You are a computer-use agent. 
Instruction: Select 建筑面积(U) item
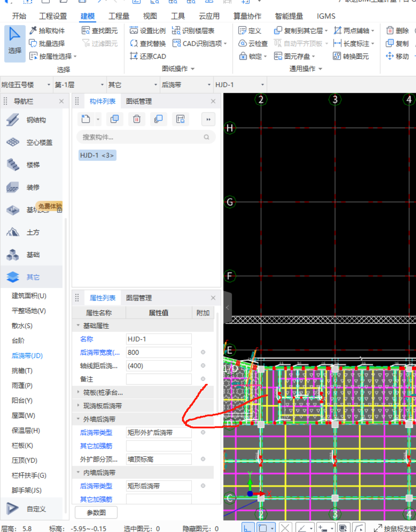[29, 296]
